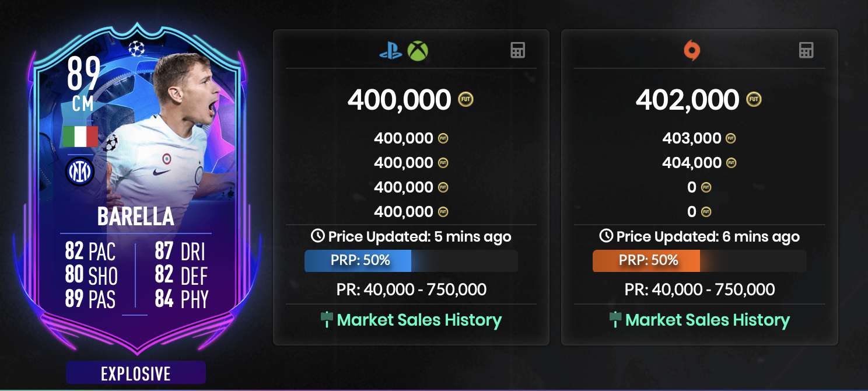This screenshot has height=391, width=868.
Task: Open console Market Sales History link
Action: [x=411, y=320]
